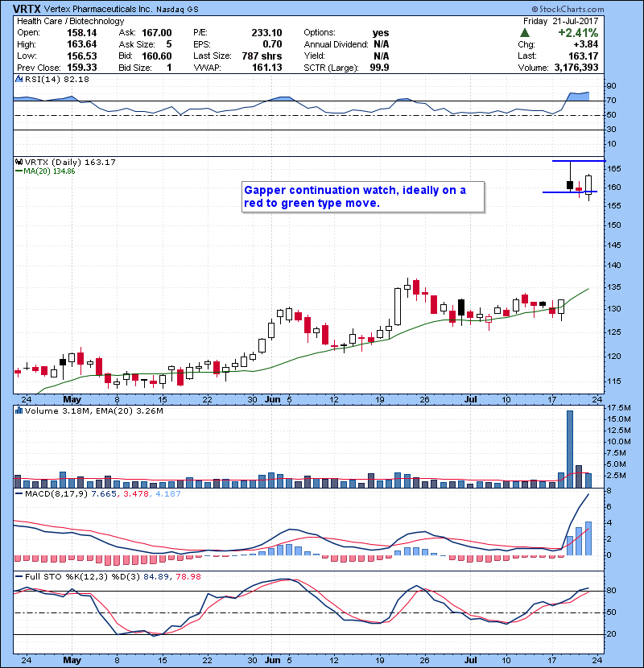The width and height of the screenshot is (644, 668).
Task: Click the upper blue resistance line near 167
Action: click(578, 161)
